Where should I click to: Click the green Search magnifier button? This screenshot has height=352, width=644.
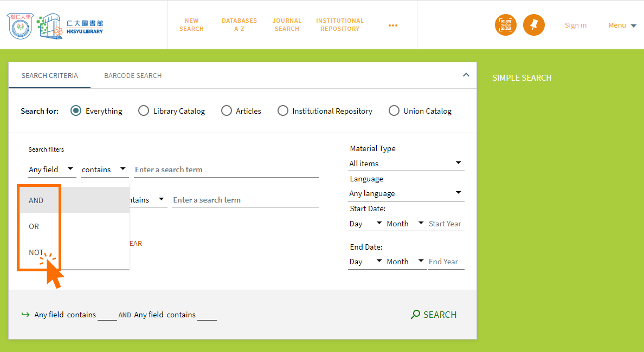434,315
